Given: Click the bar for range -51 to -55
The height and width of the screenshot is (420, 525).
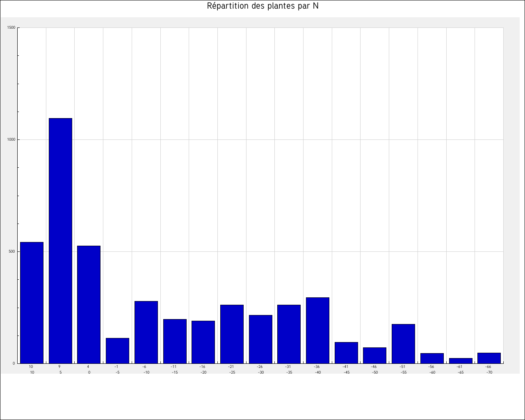Looking at the screenshot, I should (403, 344).
